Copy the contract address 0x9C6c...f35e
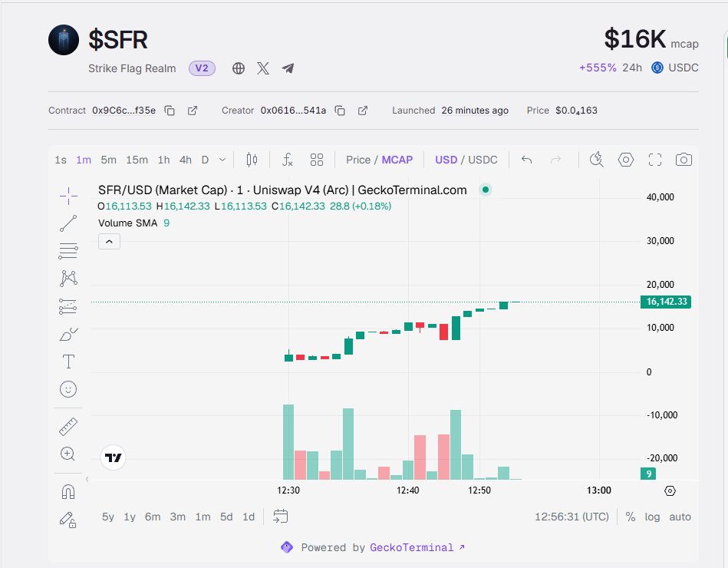The image size is (728, 568). point(170,111)
